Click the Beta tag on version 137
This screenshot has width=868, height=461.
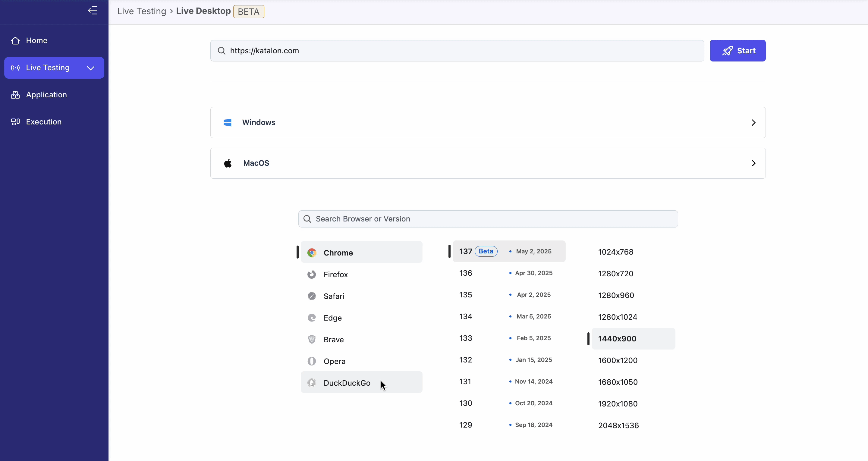pos(486,251)
